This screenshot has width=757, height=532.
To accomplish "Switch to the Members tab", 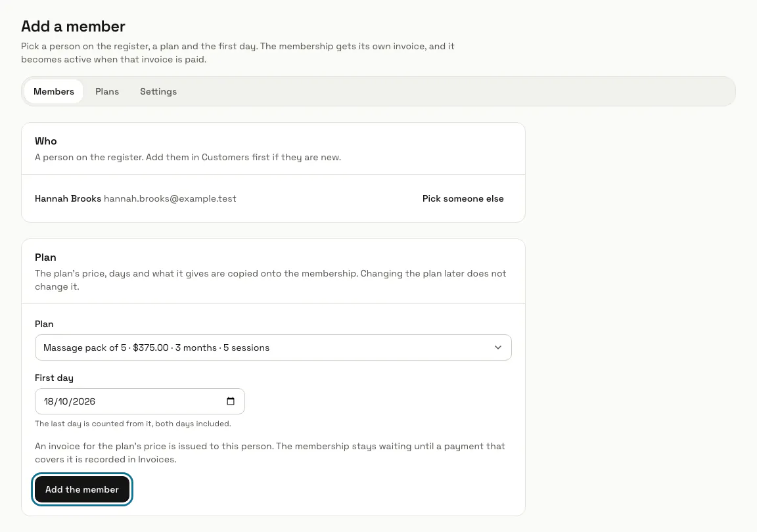I will (54, 91).
